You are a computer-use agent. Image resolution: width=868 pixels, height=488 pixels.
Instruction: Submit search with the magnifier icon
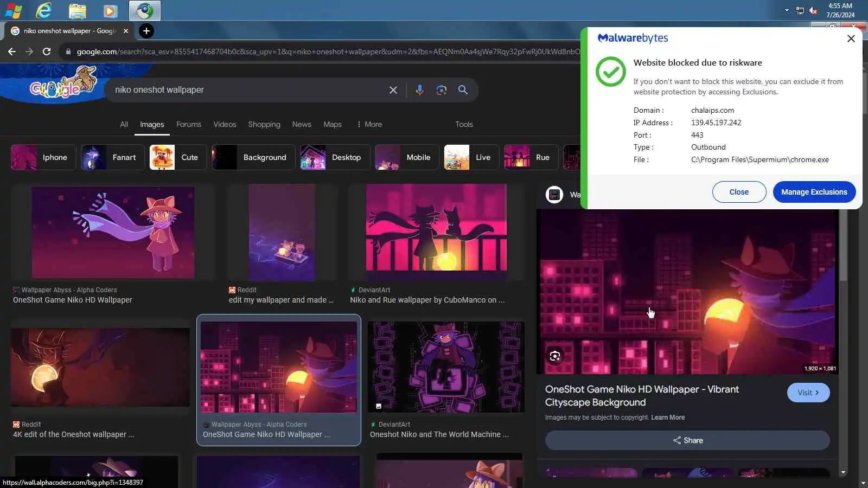(x=463, y=90)
